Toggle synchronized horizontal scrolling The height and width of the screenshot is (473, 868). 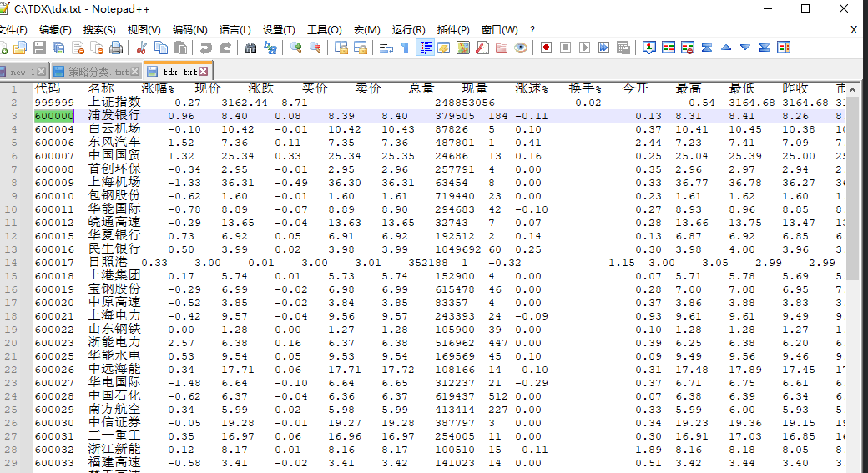point(361,48)
